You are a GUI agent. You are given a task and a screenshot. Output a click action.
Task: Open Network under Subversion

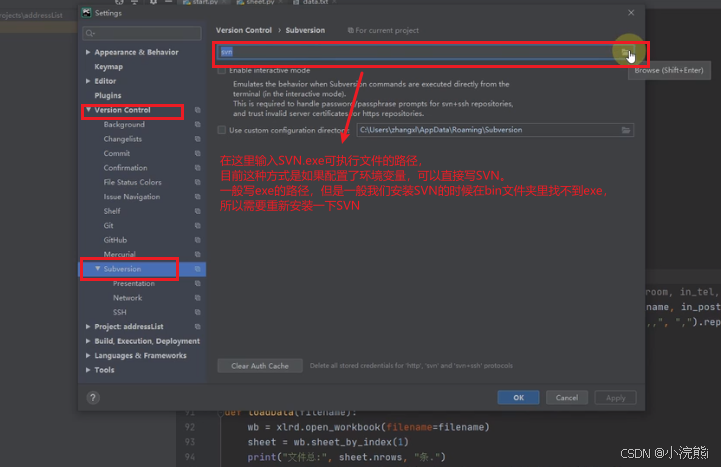point(127,298)
